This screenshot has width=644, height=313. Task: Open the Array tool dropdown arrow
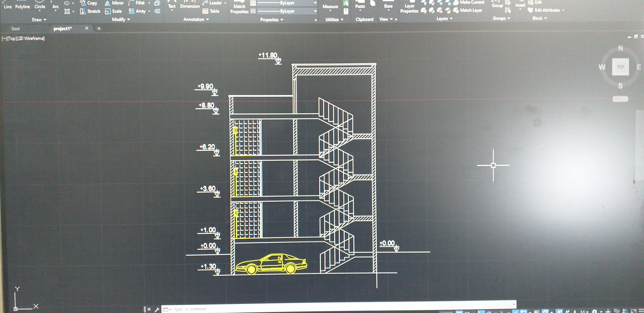[149, 11]
